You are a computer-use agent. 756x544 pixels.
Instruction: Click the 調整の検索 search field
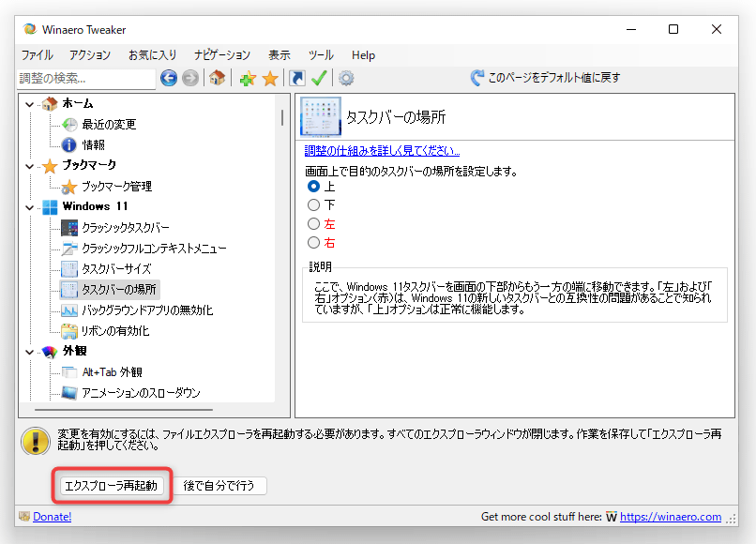tap(85, 78)
